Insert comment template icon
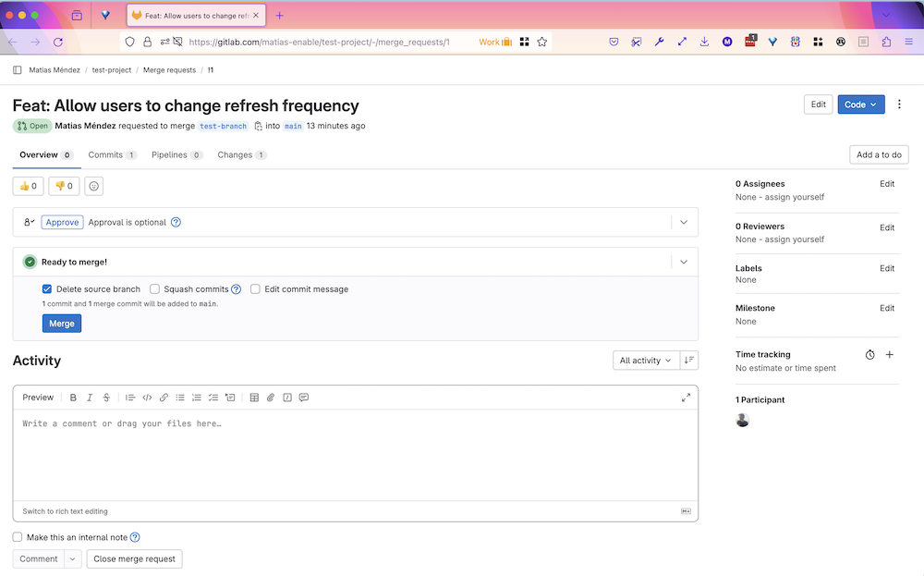 (304, 398)
